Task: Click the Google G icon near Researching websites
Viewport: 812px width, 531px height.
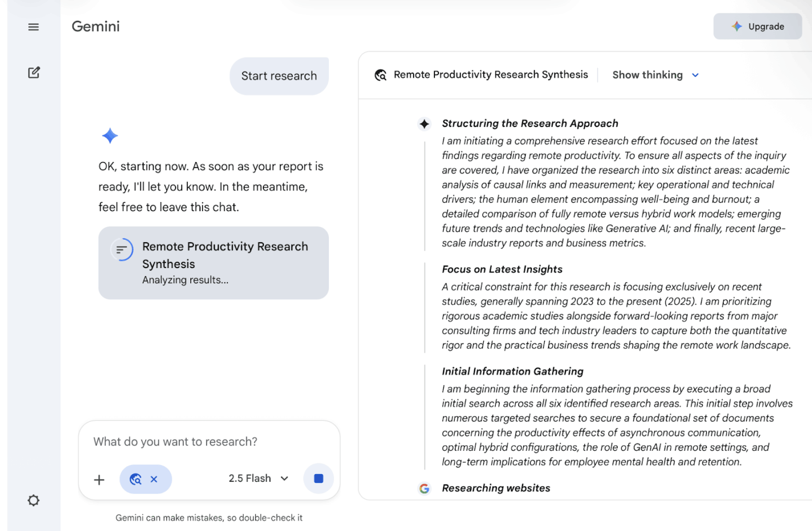Action: click(425, 488)
